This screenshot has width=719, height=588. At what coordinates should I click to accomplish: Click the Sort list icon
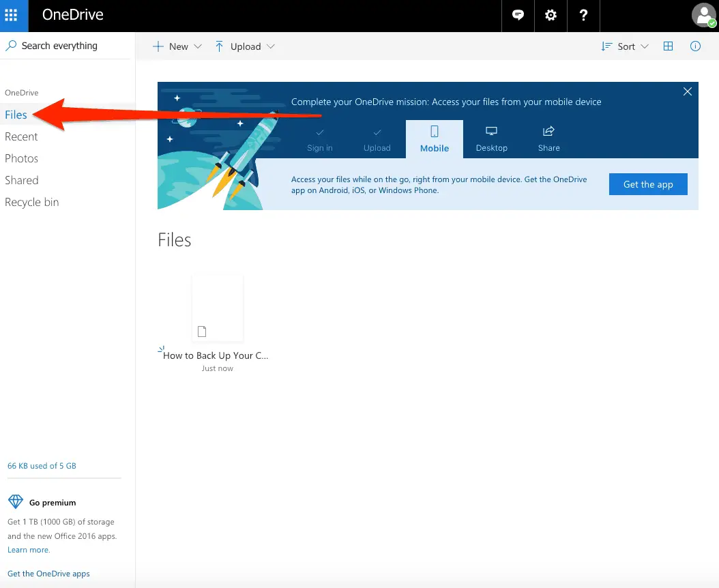point(606,46)
